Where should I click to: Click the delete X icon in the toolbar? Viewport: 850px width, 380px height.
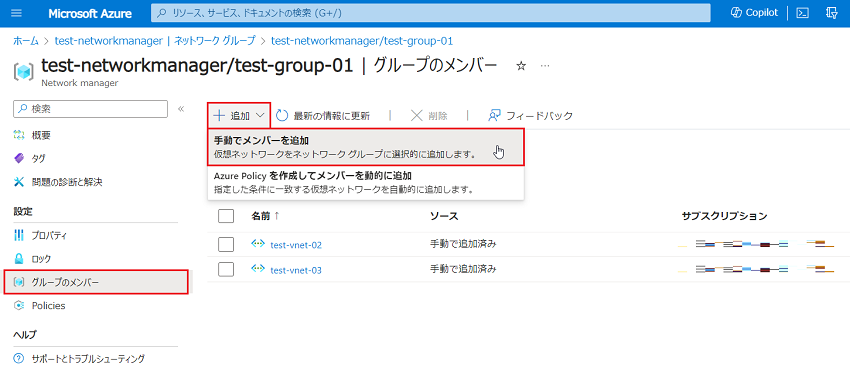[416, 115]
